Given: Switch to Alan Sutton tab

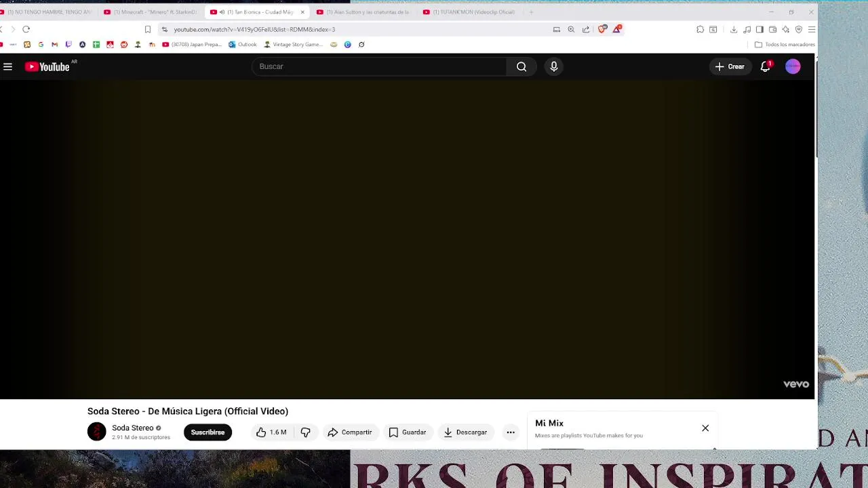Looking at the screenshot, I should (x=363, y=12).
